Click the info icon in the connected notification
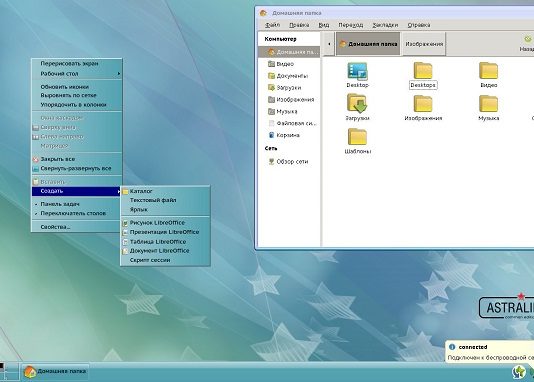The image size is (534, 382). click(452, 347)
